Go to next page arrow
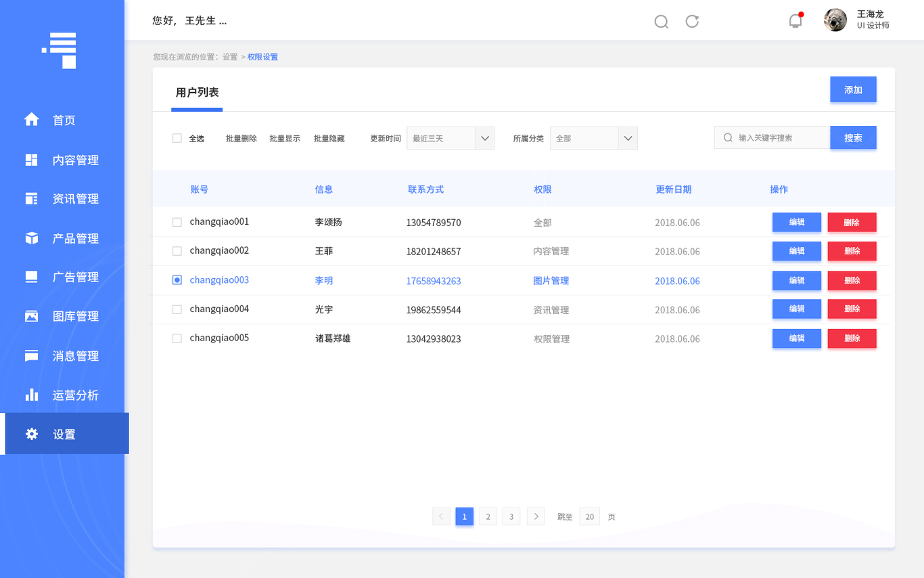Screen dimensions: 924x578 click(536, 516)
